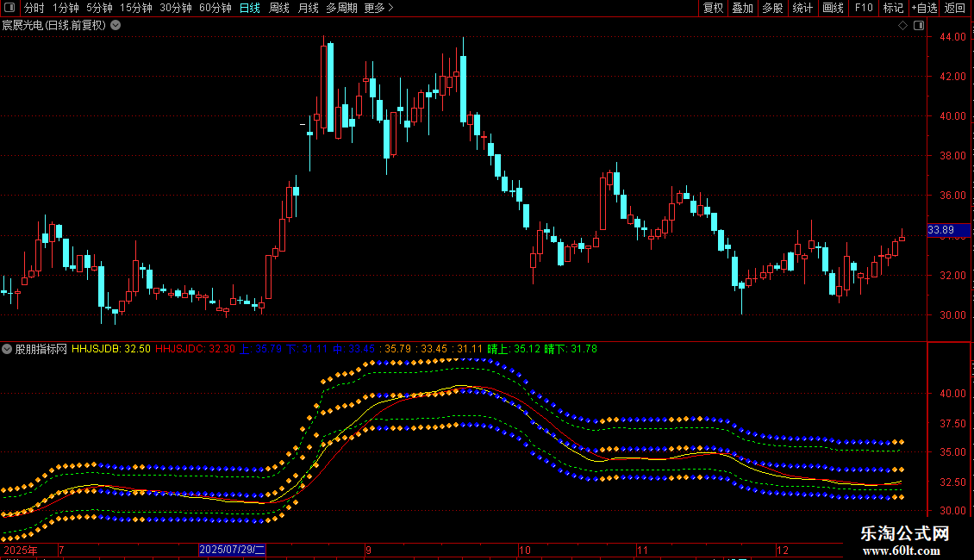The width and height of the screenshot is (974, 560).
Task: Switch to 周线 weekly chart
Action: (279, 8)
